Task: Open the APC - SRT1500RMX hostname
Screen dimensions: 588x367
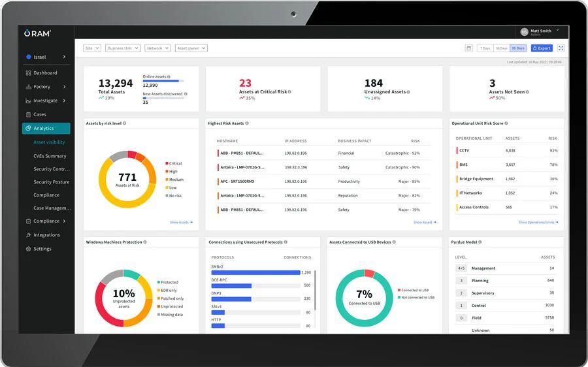Action: click(x=237, y=182)
